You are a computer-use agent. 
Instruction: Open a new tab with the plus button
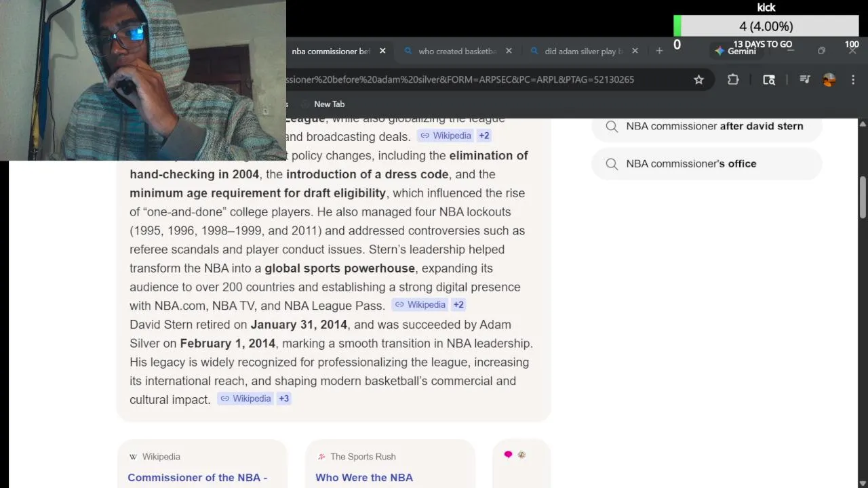[x=659, y=51]
